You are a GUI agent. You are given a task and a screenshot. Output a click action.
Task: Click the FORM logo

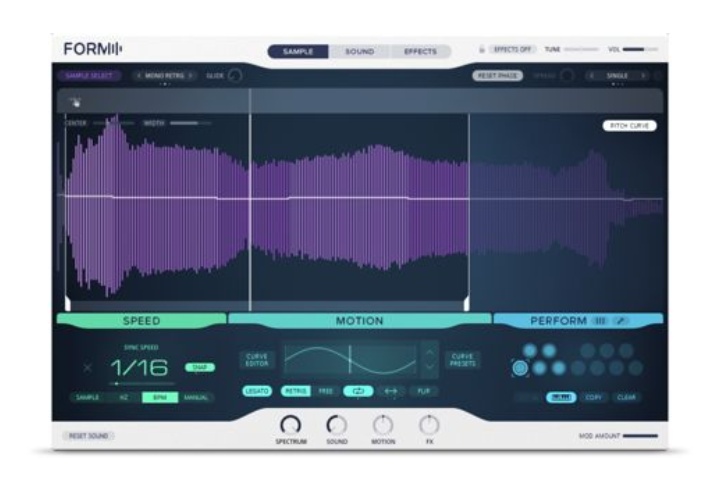click(93, 49)
